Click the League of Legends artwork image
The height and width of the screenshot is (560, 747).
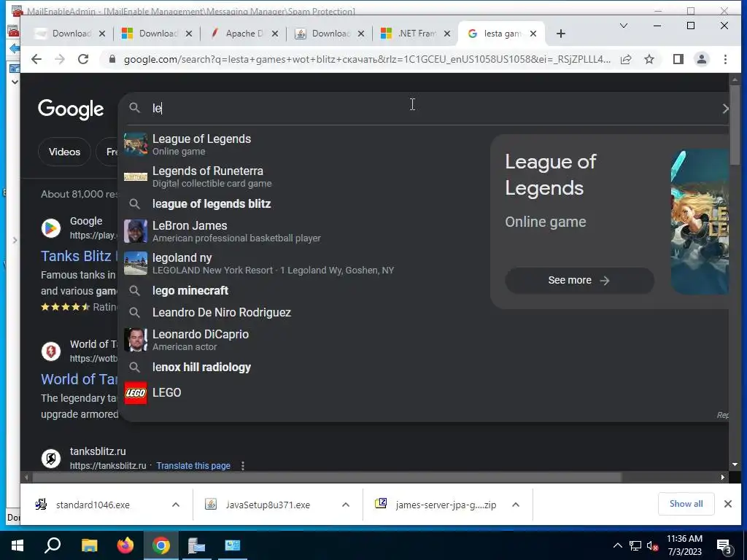[x=700, y=222]
